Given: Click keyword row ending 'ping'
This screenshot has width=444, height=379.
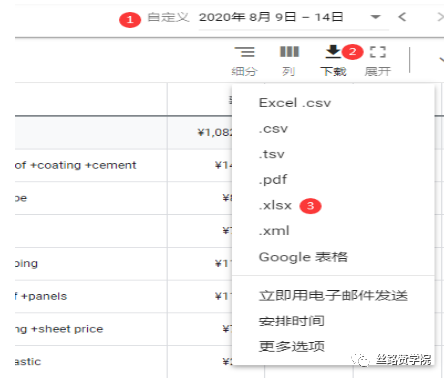Looking at the screenshot, I should [x=26, y=264].
